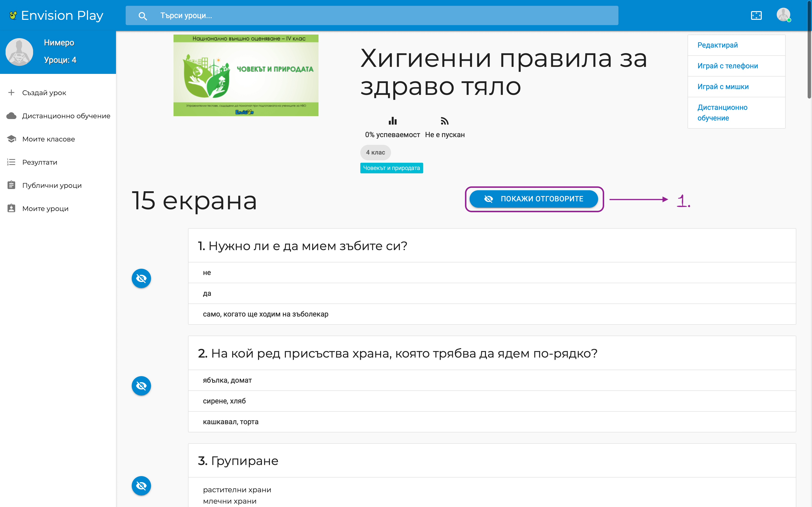Click the plus icon for Създай урок
The image size is (812, 507).
pos(11,92)
